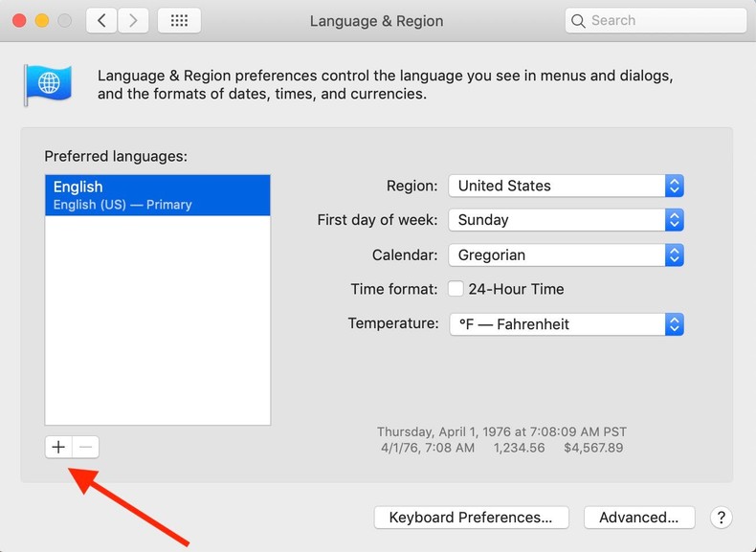The width and height of the screenshot is (756, 552).
Task: Open Keyboard Preferences
Action: pyautogui.click(x=471, y=518)
